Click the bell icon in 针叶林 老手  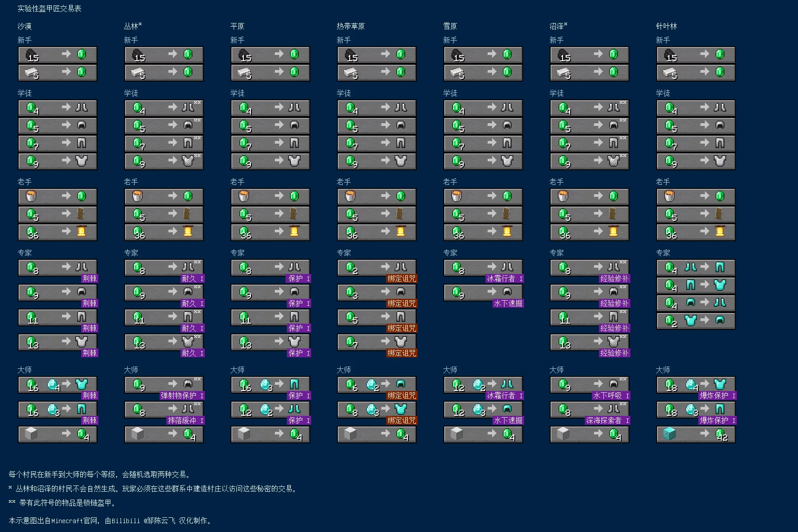(720, 231)
